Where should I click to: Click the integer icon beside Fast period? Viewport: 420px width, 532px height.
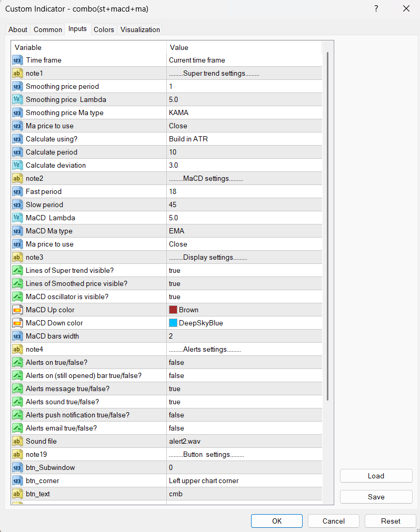point(17,192)
